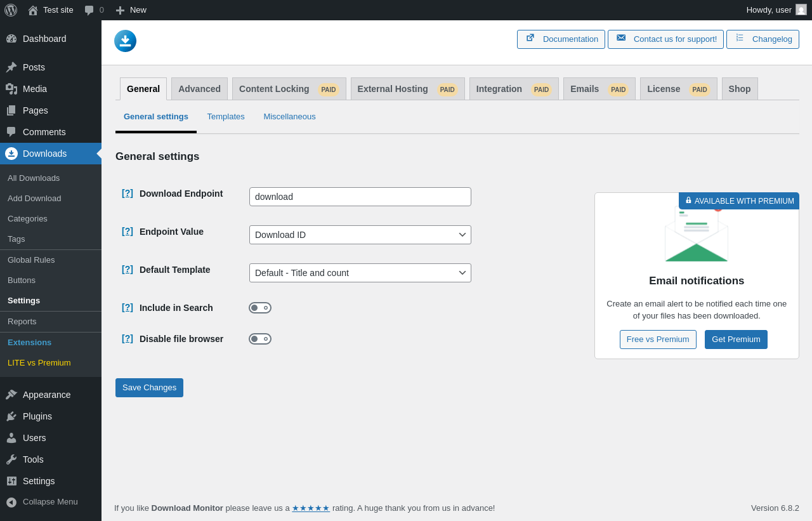Click the Comments icon in sidebar
Screen dimensions: 812x521
11,132
